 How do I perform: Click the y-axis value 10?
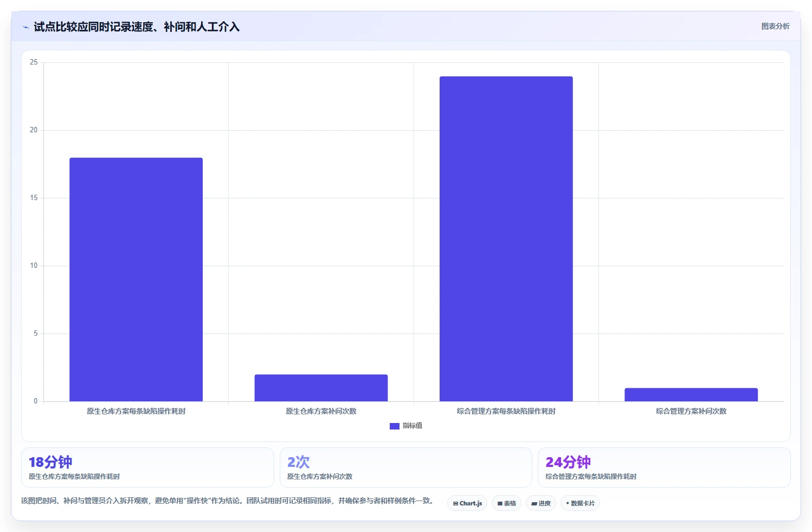pyautogui.click(x=34, y=266)
